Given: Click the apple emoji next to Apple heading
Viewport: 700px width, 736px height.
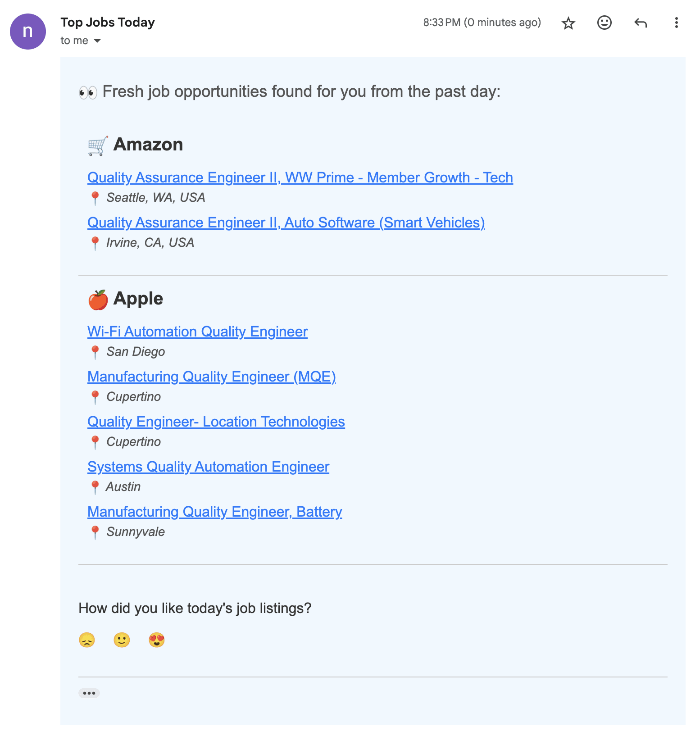Looking at the screenshot, I should click(x=97, y=299).
